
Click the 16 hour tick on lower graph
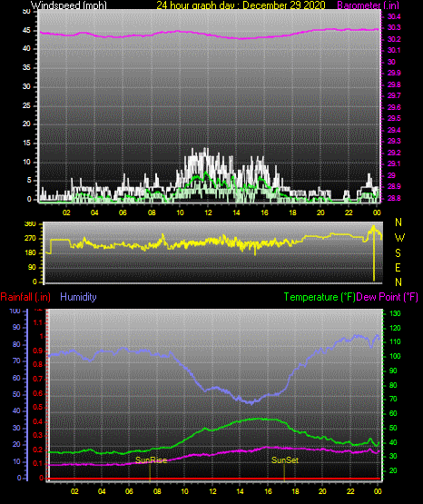(268, 491)
